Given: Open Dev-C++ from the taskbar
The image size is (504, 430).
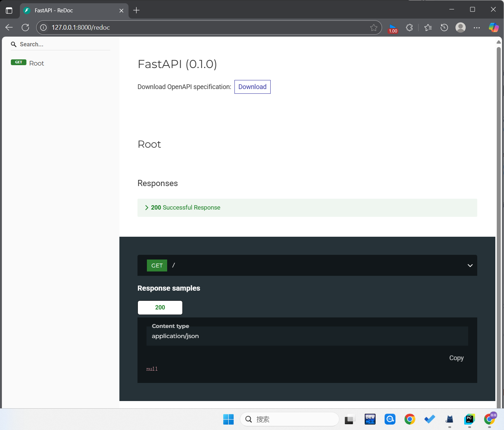Looking at the screenshot, I should pos(370,419).
